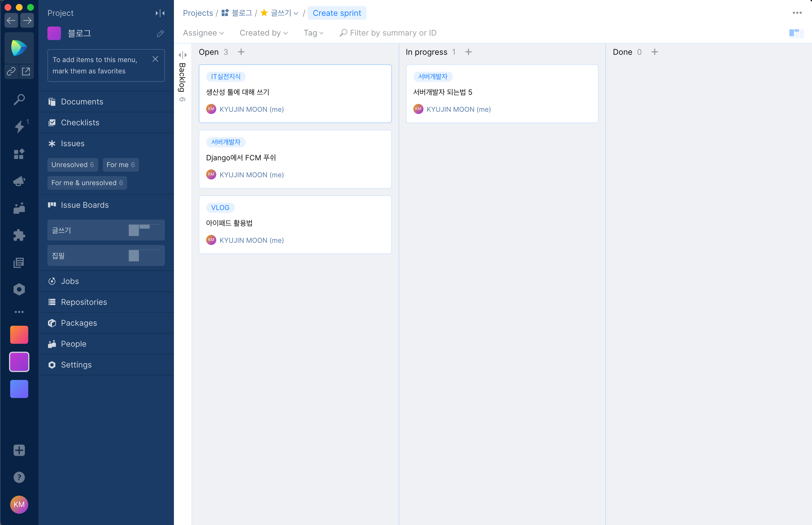Click the back navigation arrow

(11, 20)
